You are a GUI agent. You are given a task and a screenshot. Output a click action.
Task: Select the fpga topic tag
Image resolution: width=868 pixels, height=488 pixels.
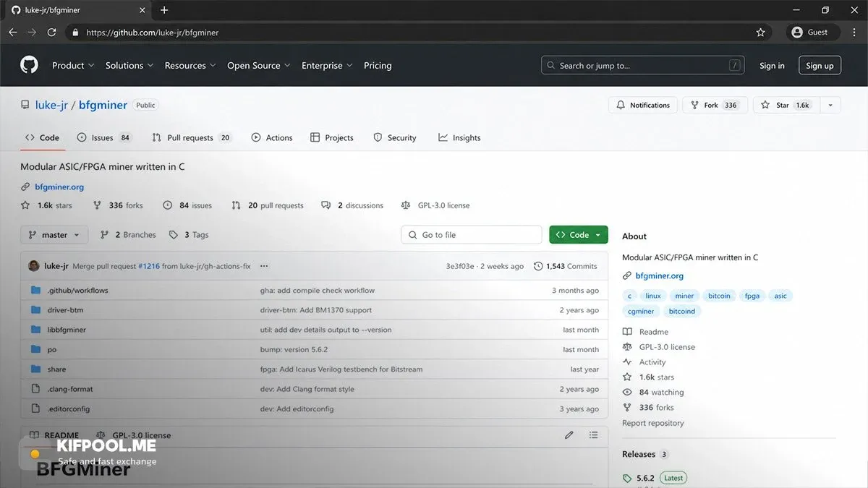[x=752, y=296]
